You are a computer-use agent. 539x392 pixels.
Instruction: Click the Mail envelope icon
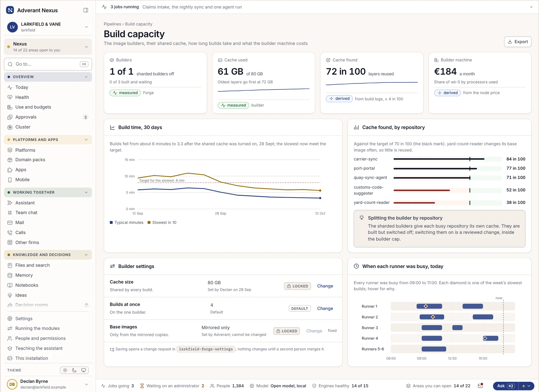tap(10, 222)
